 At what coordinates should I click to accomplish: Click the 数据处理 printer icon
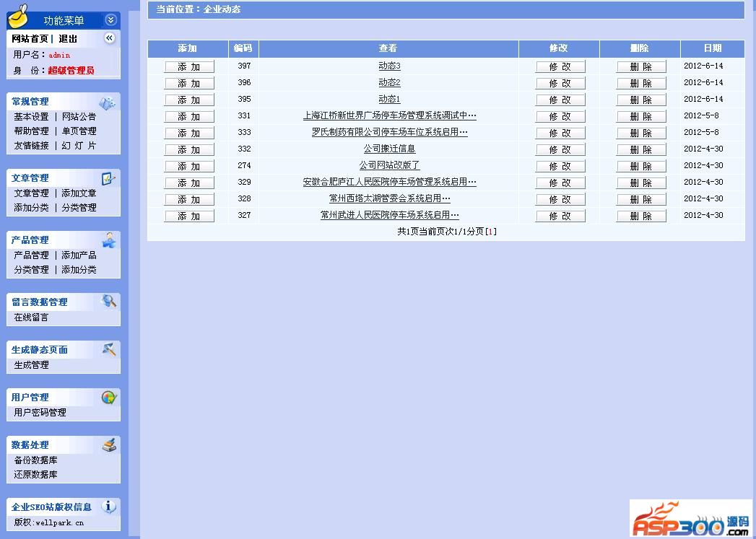tap(109, 444)
